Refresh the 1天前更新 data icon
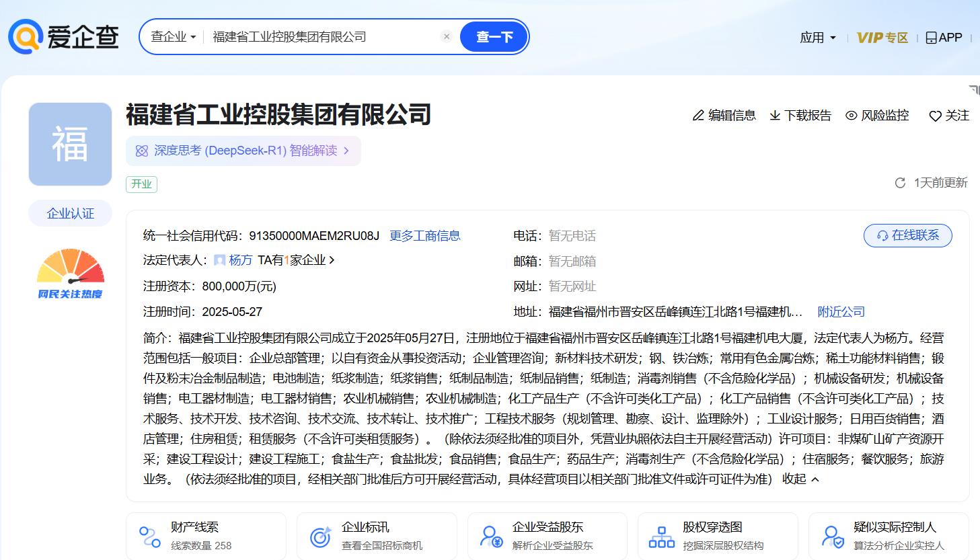This screenshot has width=980, height=560. click(900, 183)
